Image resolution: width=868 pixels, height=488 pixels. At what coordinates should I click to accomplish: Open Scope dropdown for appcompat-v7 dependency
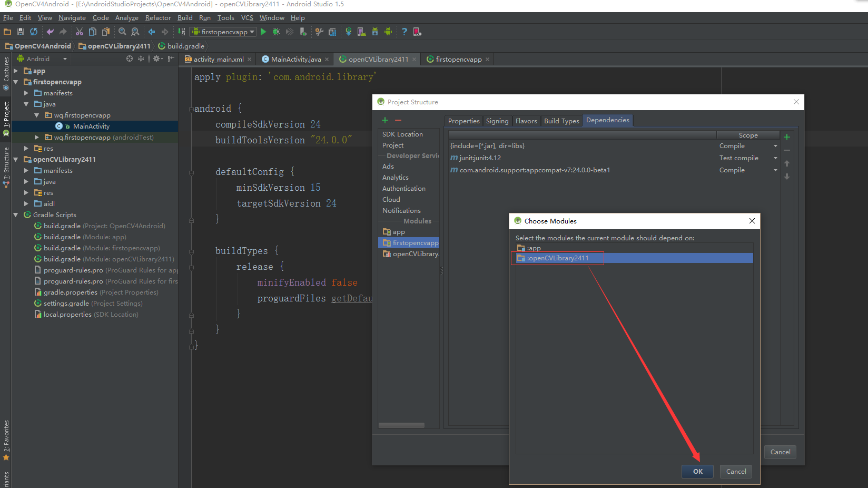tap(775, 170)
